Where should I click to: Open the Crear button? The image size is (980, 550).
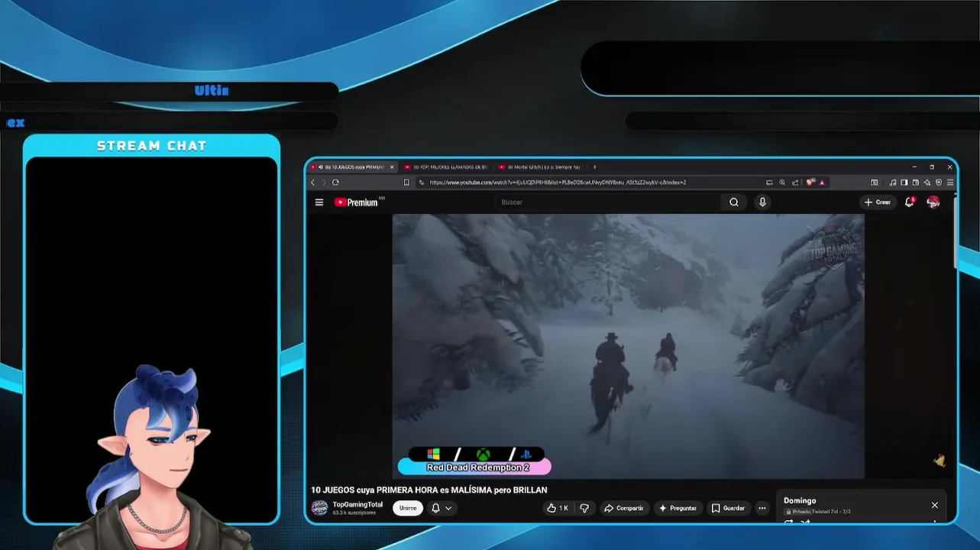point(878,202)
